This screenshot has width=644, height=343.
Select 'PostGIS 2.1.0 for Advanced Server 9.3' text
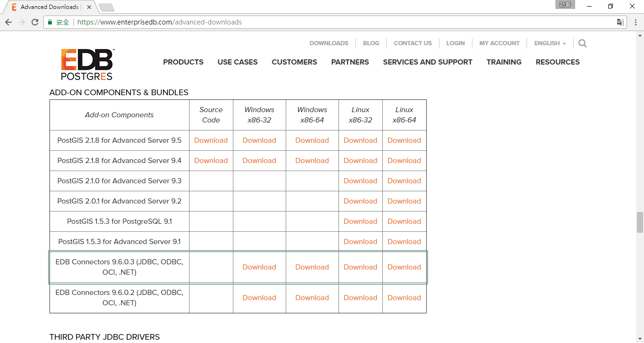coord(119,181)
